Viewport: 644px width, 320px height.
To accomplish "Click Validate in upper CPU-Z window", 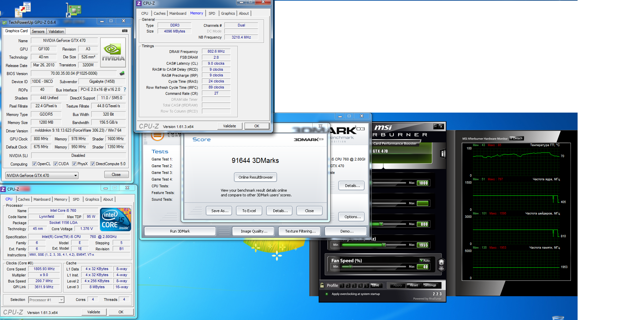I will pos(229,126).
